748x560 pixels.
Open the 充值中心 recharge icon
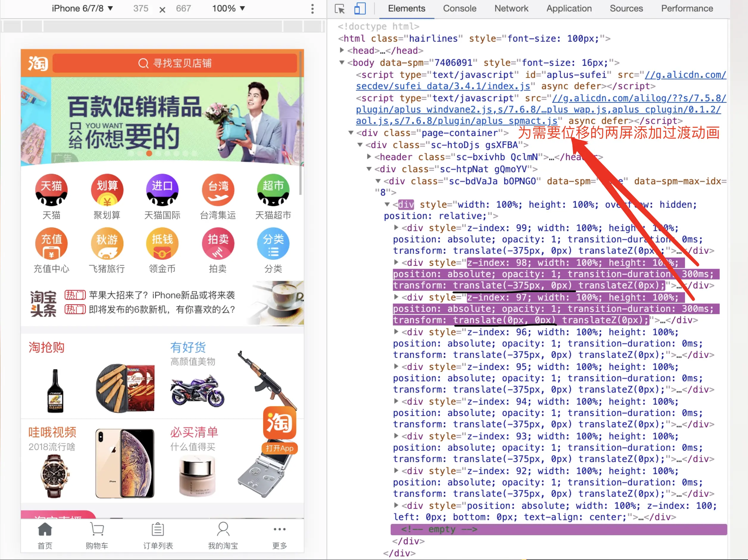[x=51, y=243]
